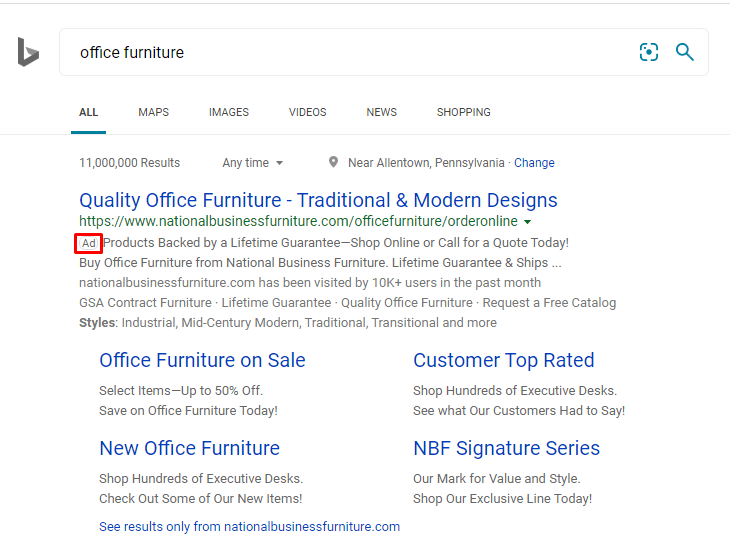This screenshot has width=730, height=546.
Task: Click the 11,000,000 Results text
Action: coord(129,163)
